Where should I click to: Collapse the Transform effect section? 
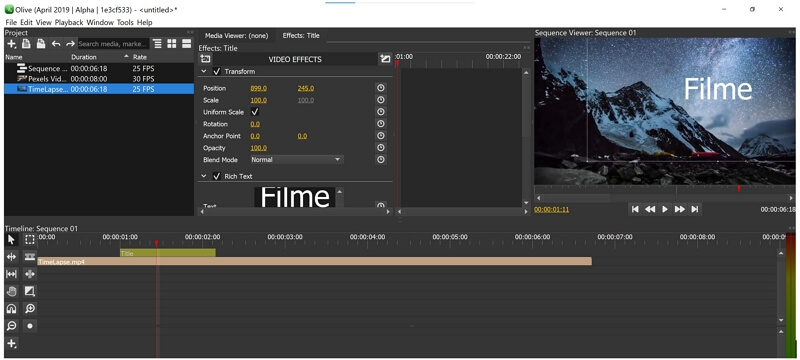(x=204, y=71)
